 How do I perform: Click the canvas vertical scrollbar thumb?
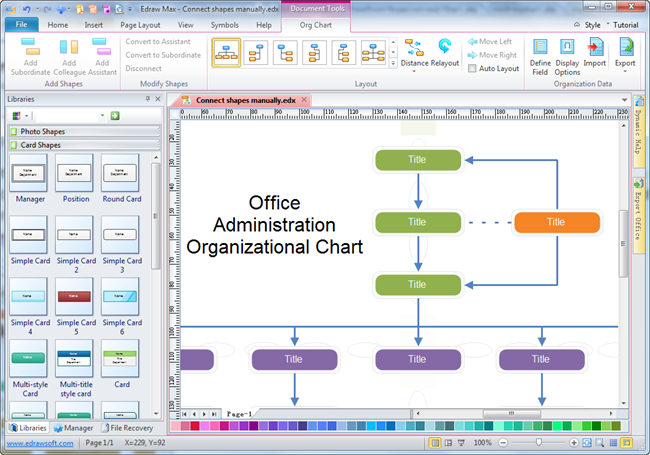(623, 244)
